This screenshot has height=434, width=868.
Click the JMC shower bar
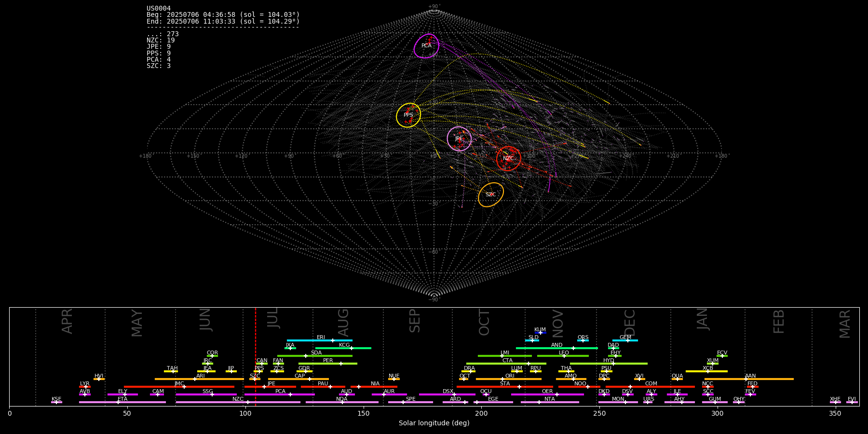coord(179,387)
